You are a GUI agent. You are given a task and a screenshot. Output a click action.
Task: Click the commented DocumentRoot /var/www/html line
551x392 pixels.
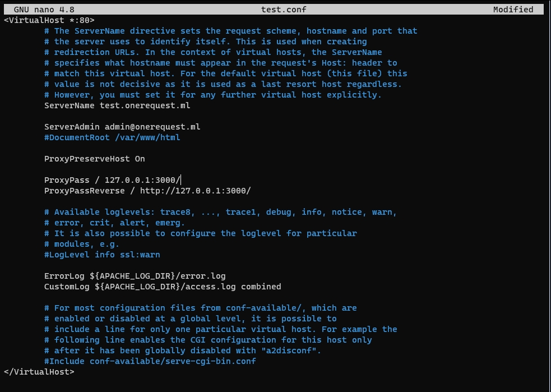coord(112,137)
